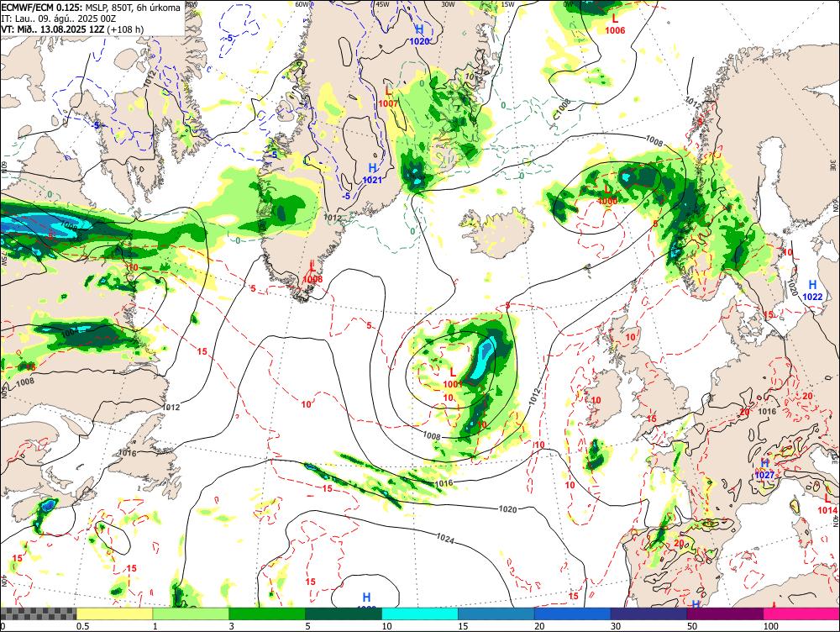Click the '1008' isobar label at the left edge
This screenshot has width=840, height=632.
coord(25,382)
